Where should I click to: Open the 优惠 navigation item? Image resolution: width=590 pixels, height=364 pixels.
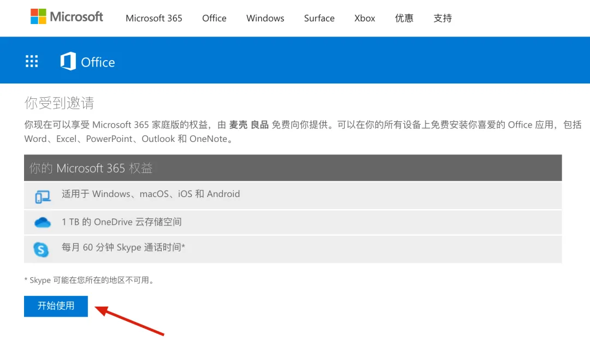coord(404,18)
